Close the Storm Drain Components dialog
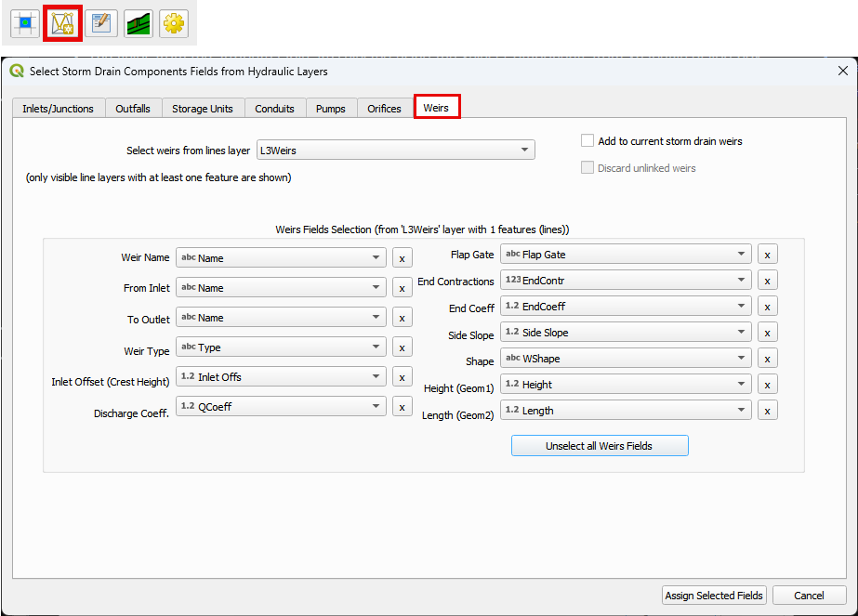The width and height of the screenshot is (858, 616). pos(842,71)
